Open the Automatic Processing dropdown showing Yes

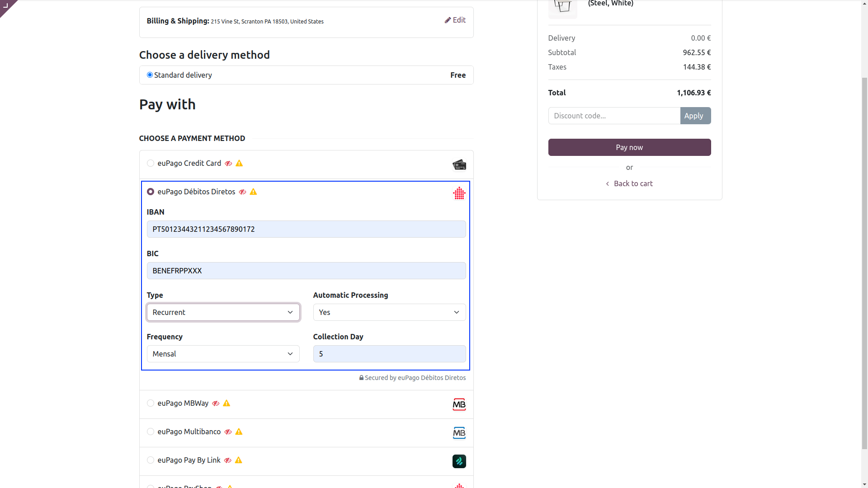pyautogui.click(x=389, y=312)
